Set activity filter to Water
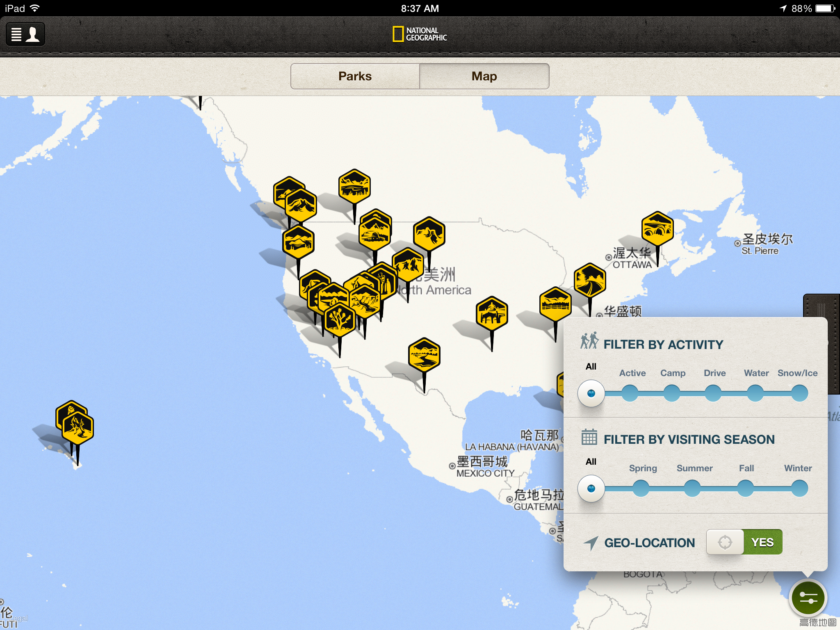This screenshot has height=630, width=840. pos(756,393)
